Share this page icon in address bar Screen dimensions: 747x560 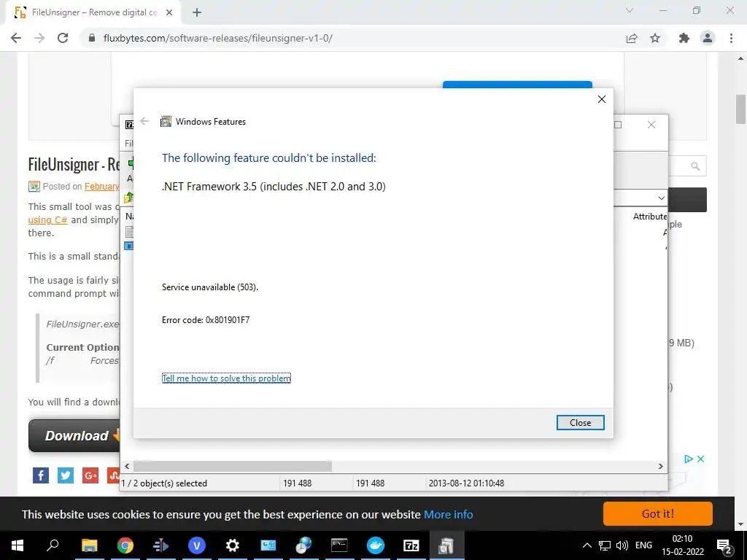click(632, 38)
